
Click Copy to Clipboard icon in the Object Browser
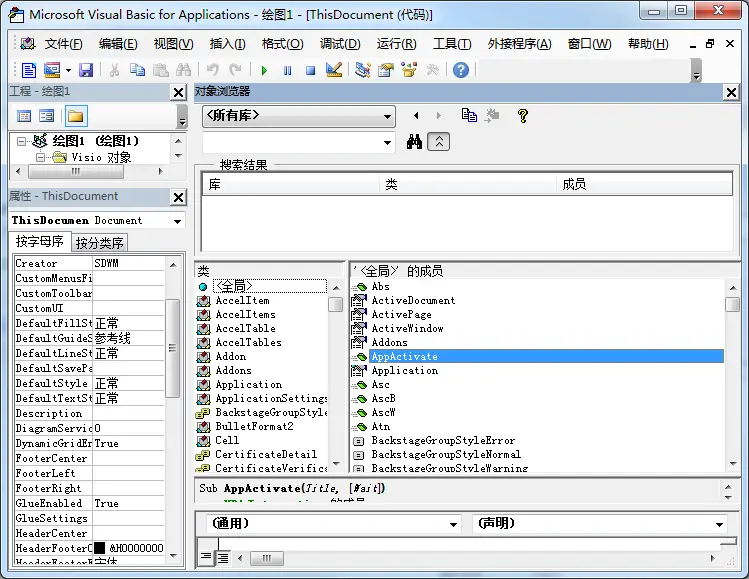[469, 115]
